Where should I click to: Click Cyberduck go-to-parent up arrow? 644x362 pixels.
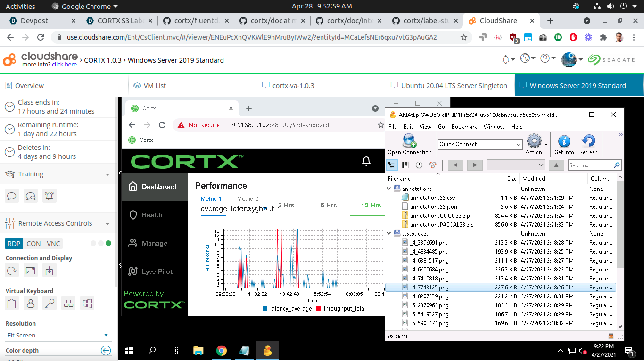tap(557, 165)
